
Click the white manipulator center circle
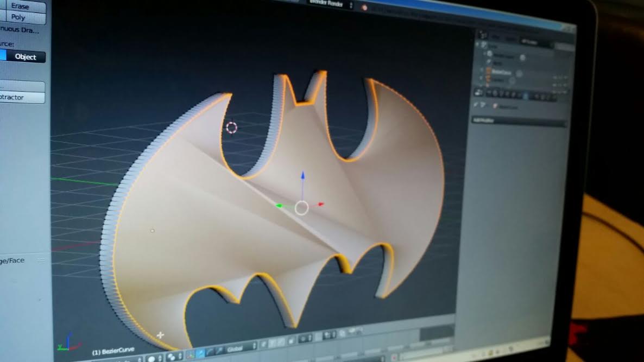click(301, 208)
